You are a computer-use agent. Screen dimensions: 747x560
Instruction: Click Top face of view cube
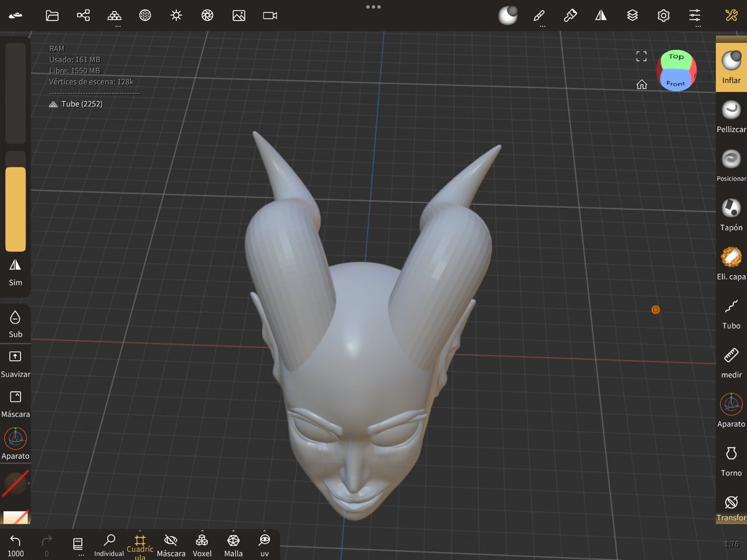tap(676, 57)
